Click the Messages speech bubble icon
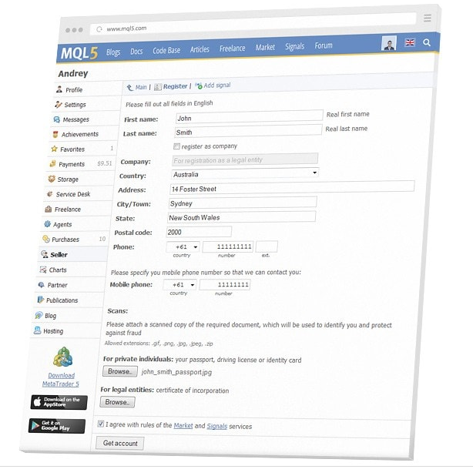The image size is (473, 476). click(x=56, y=119)
